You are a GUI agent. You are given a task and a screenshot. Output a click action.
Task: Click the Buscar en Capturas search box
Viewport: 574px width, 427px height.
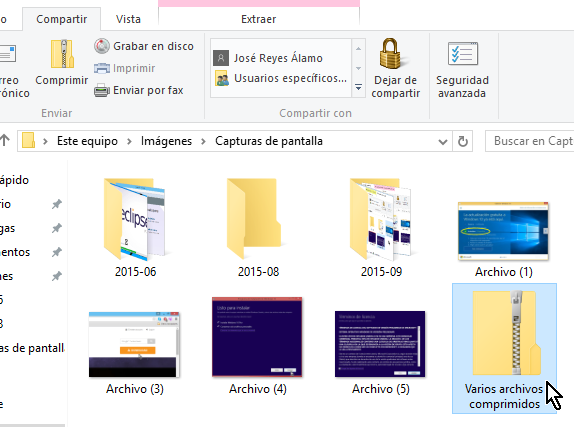(x=529, y=141)
